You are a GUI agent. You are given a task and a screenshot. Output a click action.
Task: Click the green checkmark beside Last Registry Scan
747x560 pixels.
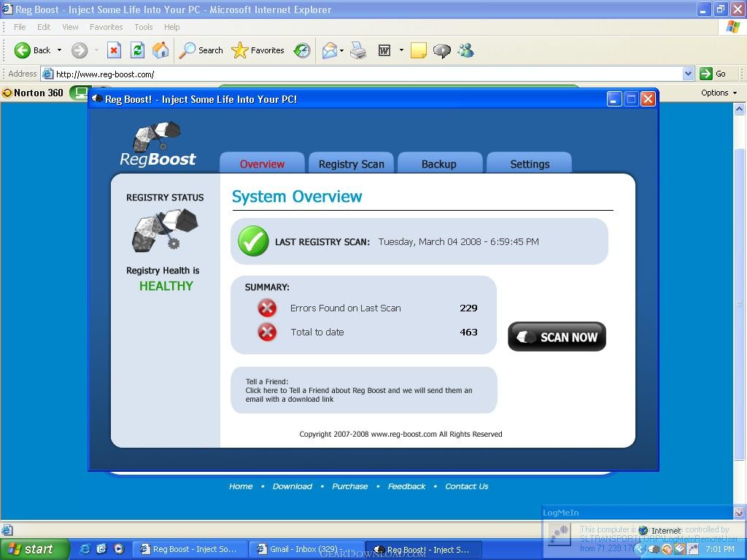click(x=253, y=241)
